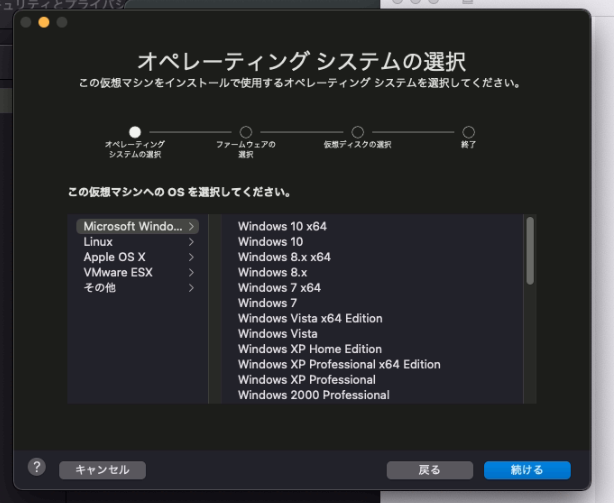The width and height of the screenshot is (614, 503).
Task: Expand chevron next to その他
Action: click(x=191, y=288)
